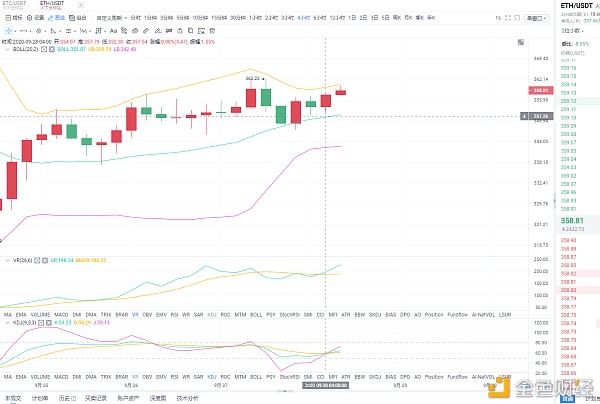Select the 分时 timeframe
The height and width of the screenshot is (404, 600).
135,18
